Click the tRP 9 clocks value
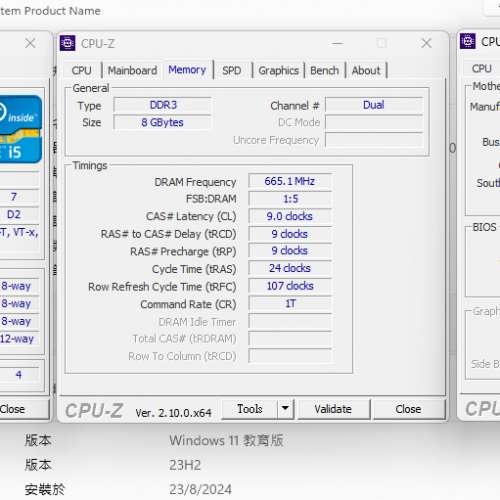This screenshot has width=500, height=500. (x=290, y=251)
